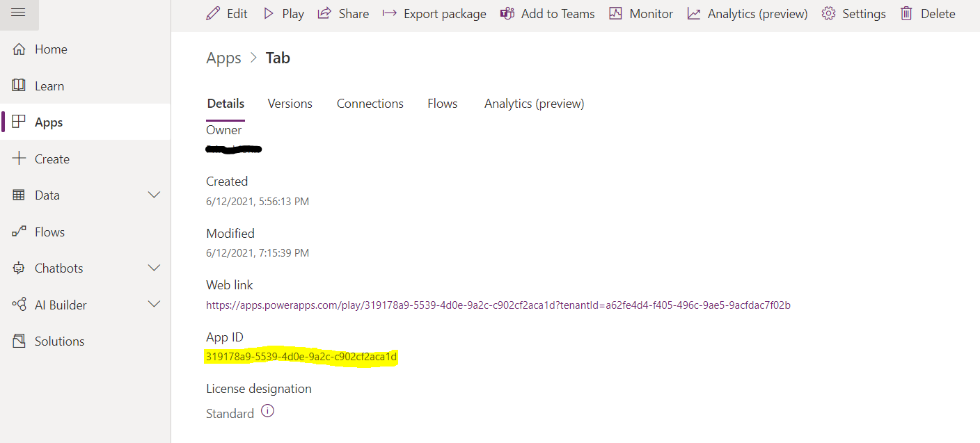Expand the Chatbots sidebar section

coord(154,268)
